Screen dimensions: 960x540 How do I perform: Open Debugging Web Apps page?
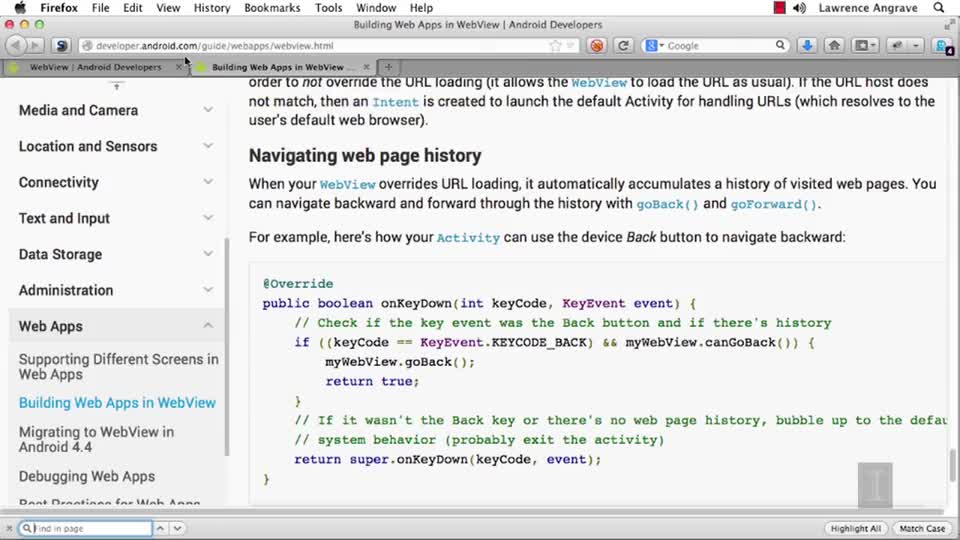tap(87, 476)
